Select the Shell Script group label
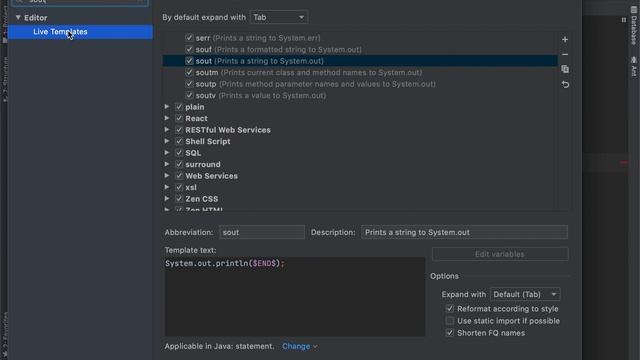Viewport: 640px width, 360px height. [208, 141]
